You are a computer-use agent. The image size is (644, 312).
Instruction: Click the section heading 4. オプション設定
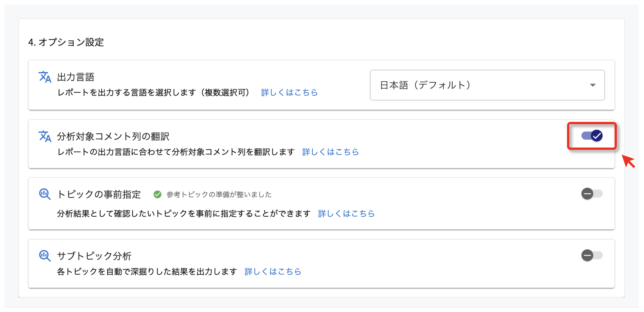coord(66,42)
